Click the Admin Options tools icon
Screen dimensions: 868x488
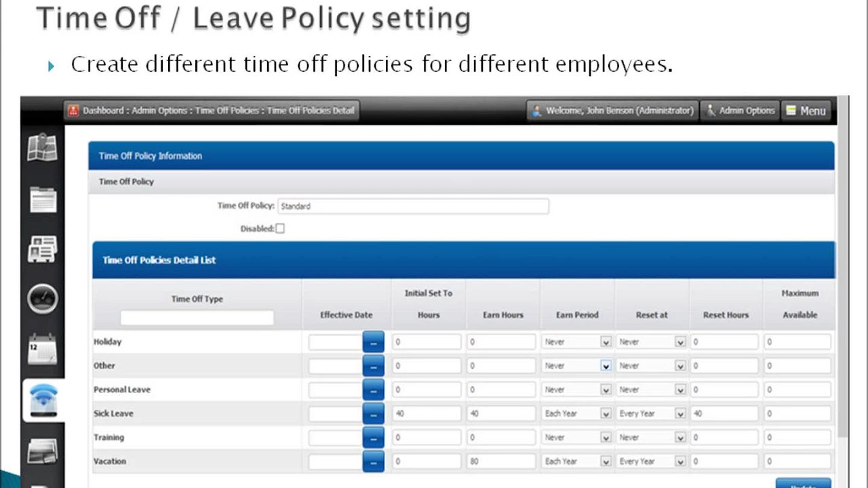click(710, 110)
